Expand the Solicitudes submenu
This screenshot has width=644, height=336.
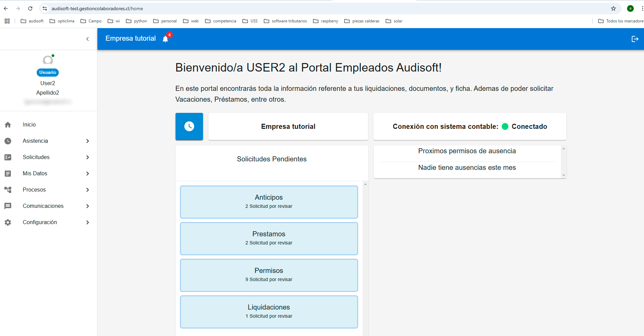(x=87, y=157)
